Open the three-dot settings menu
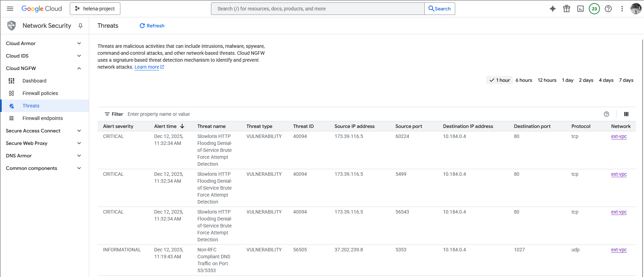Image resolution: width=644 pixels, height=277 pixels. pyautogui.click(x=622, y=9)
